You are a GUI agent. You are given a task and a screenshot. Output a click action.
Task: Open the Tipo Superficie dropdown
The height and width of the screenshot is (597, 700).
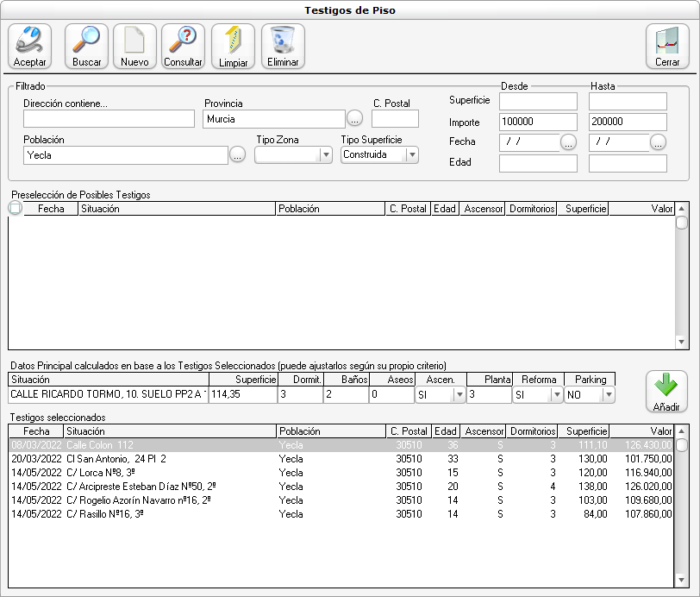411,155
